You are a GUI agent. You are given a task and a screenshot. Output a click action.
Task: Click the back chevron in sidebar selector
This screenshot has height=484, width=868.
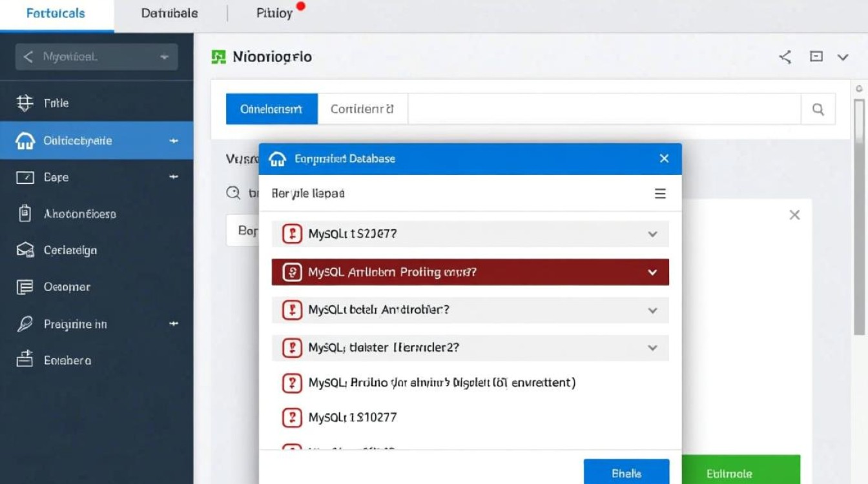[x=28, y=57]
